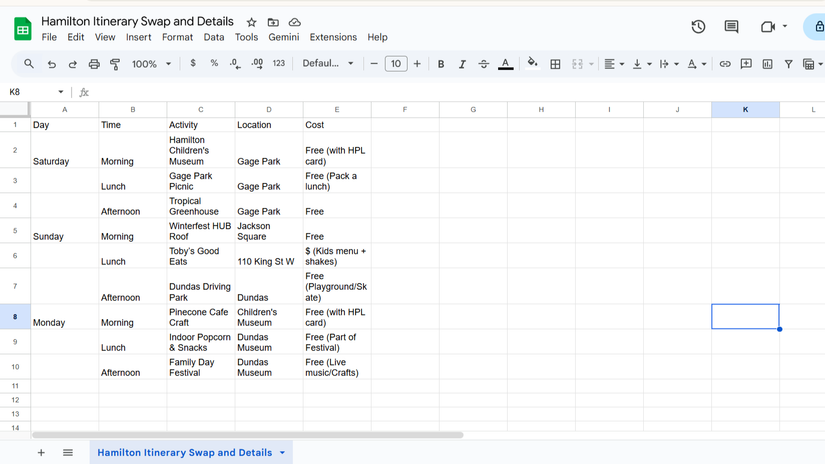Open the fill color picker
The width and height of the screenshot is (825, 464).
click(532, 64)
